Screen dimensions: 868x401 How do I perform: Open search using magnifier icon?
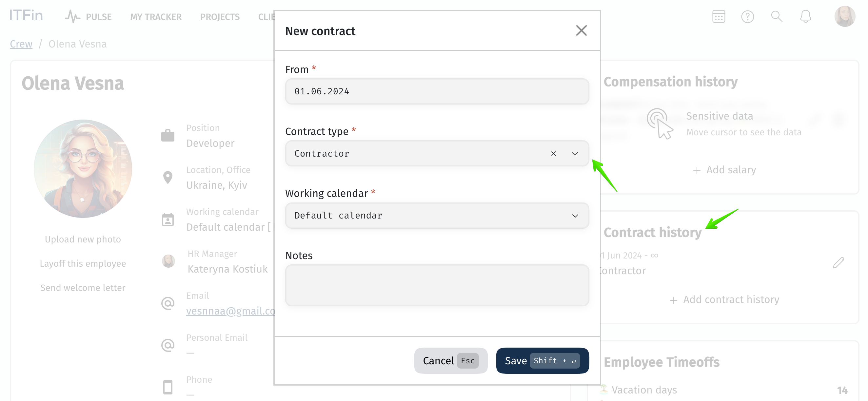tap(776, 16)
